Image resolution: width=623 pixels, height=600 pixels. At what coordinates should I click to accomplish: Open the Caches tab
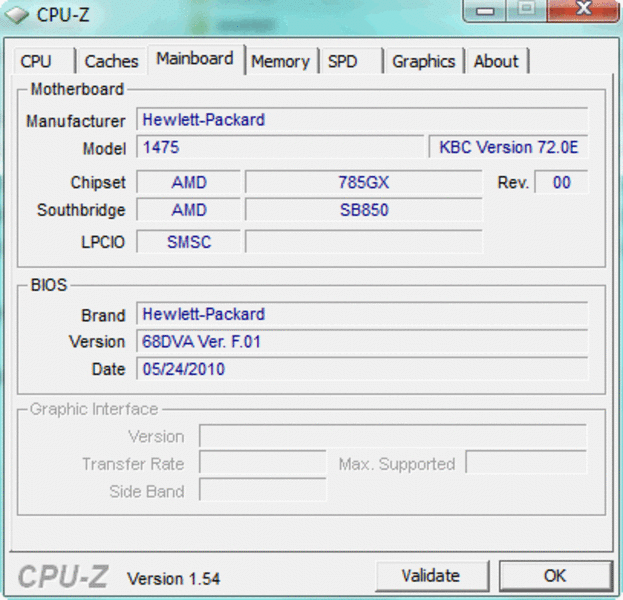(x=112, y=61)
